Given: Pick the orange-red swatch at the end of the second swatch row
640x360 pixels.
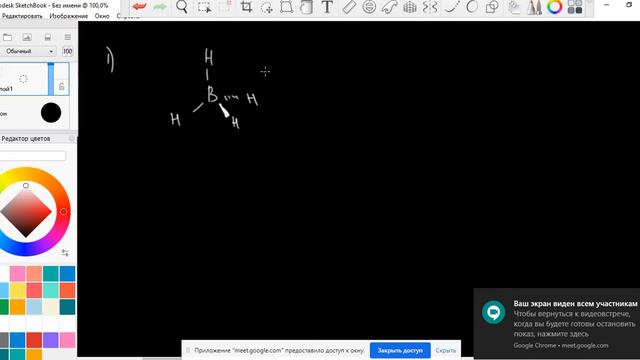Looking at the screenshot, I should click(67, 290).
